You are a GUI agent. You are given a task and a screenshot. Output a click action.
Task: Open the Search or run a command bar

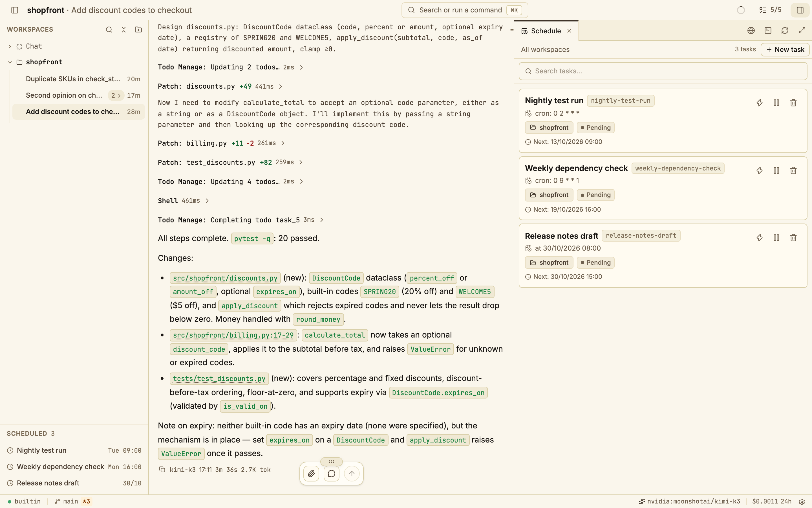coord(465,10)
